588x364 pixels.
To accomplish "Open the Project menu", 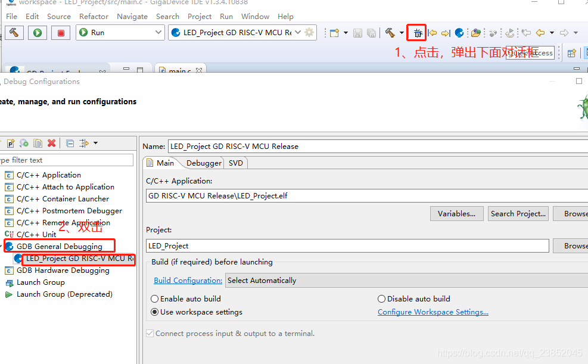I will coord(200,17).
